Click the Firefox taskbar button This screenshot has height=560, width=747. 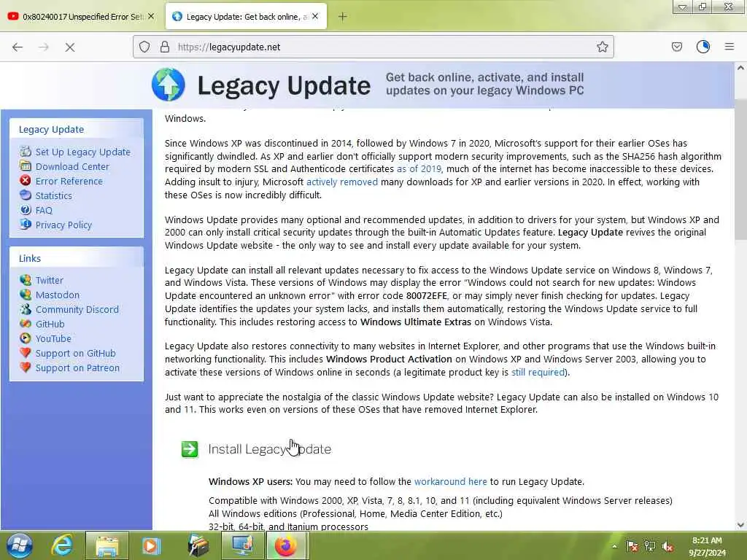(285, 545)
